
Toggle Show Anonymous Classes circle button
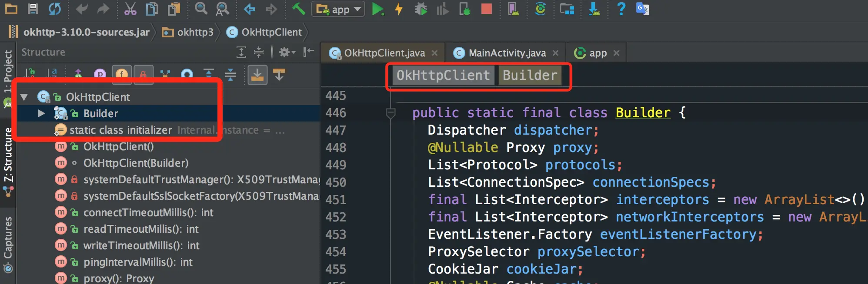tap(187, 75)
